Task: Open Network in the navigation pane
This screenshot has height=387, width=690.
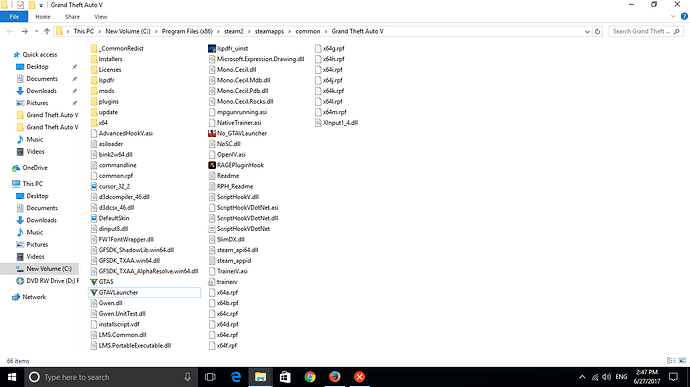Action: (x=34, y=297)
